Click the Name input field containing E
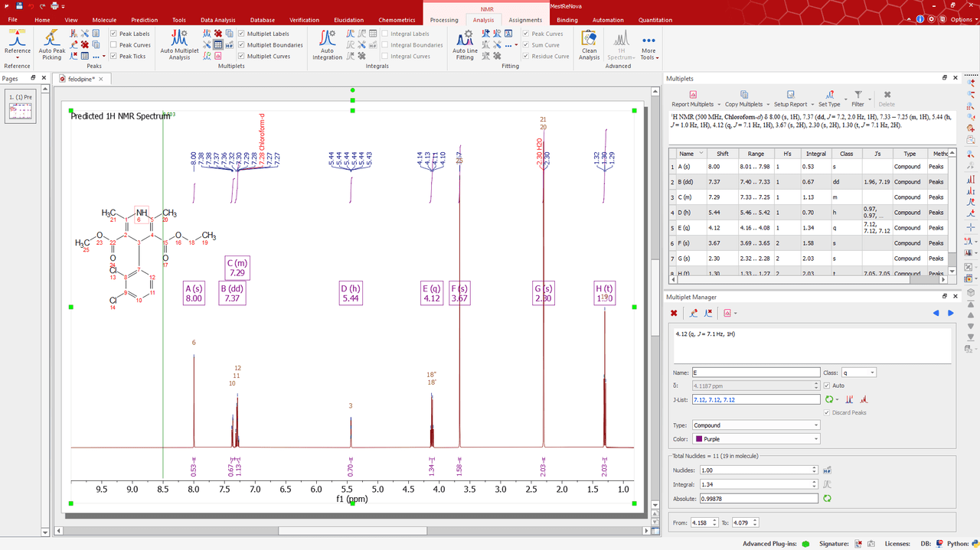 756,373
